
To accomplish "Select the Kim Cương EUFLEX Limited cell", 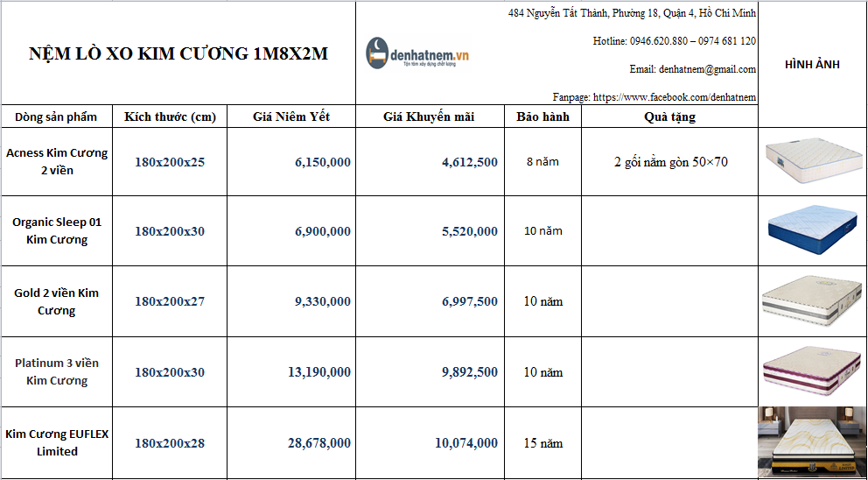I will (57, 442).
